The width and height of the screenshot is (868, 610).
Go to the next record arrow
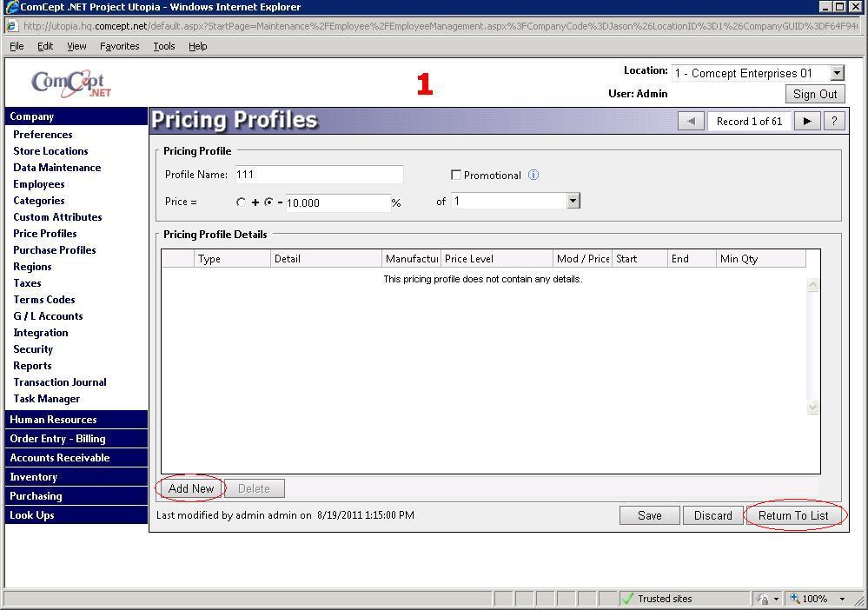[806, 122]
